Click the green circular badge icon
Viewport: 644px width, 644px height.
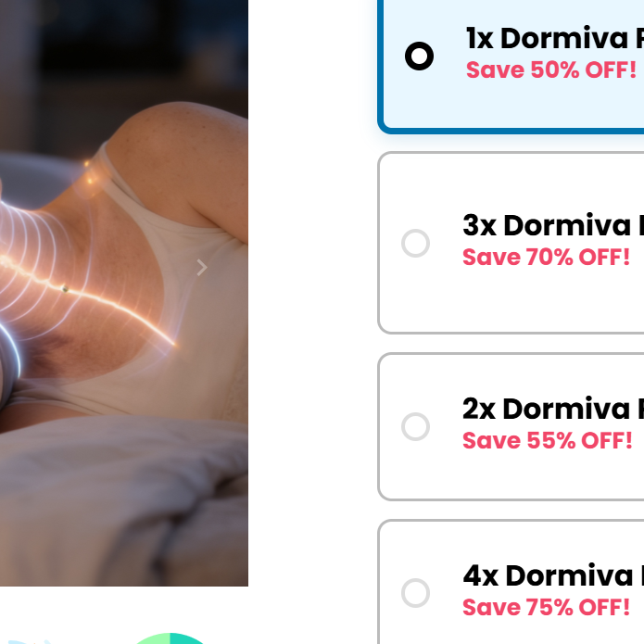click(170, 638)
